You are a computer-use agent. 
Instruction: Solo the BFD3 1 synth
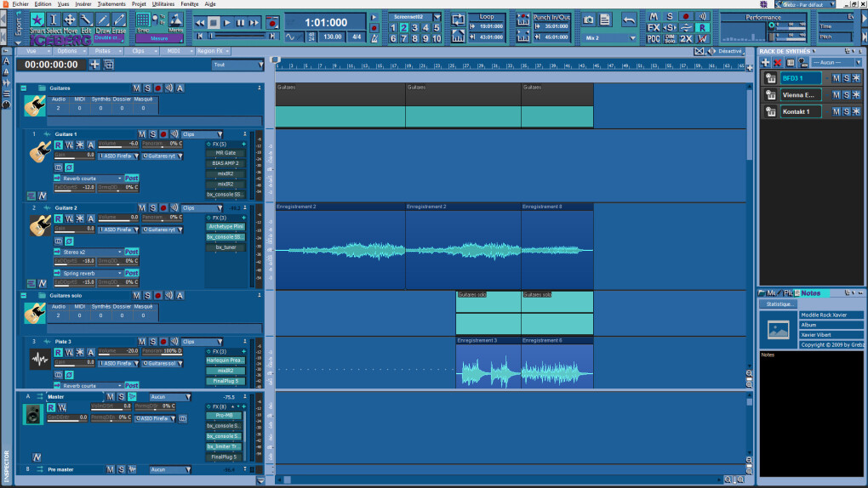pos(847,78)
